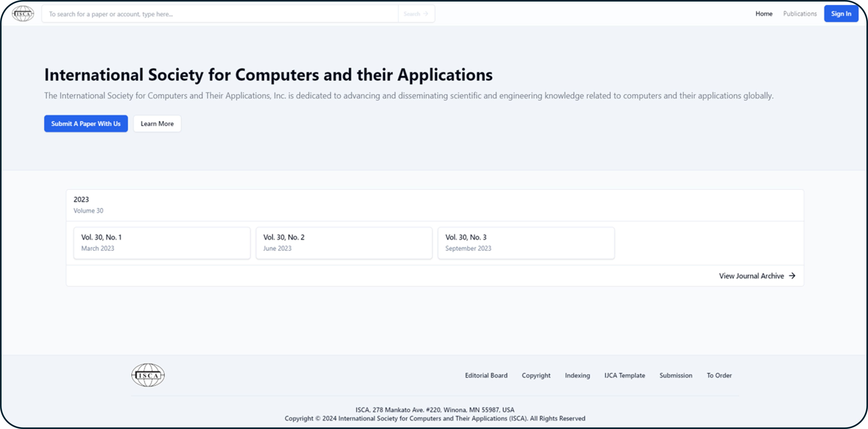868x429 pixels.
Task: Open the Indexing footer link
Action: point(577,376)
